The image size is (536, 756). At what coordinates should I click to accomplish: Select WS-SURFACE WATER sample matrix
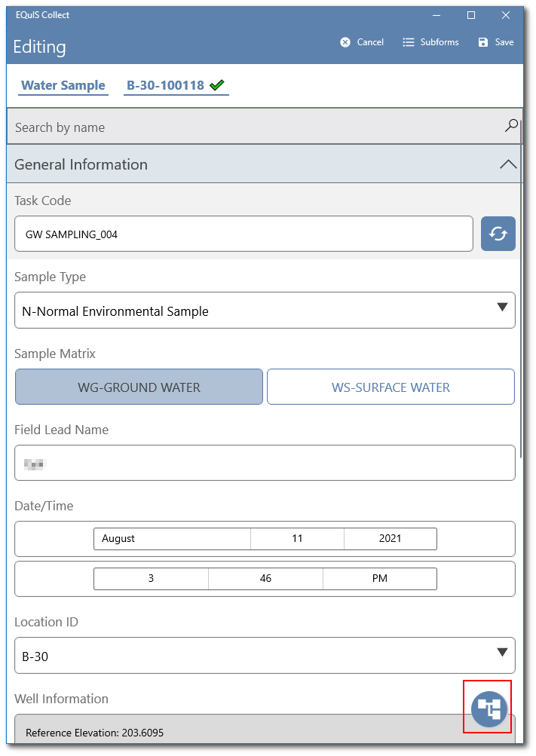tap(391, 387)
